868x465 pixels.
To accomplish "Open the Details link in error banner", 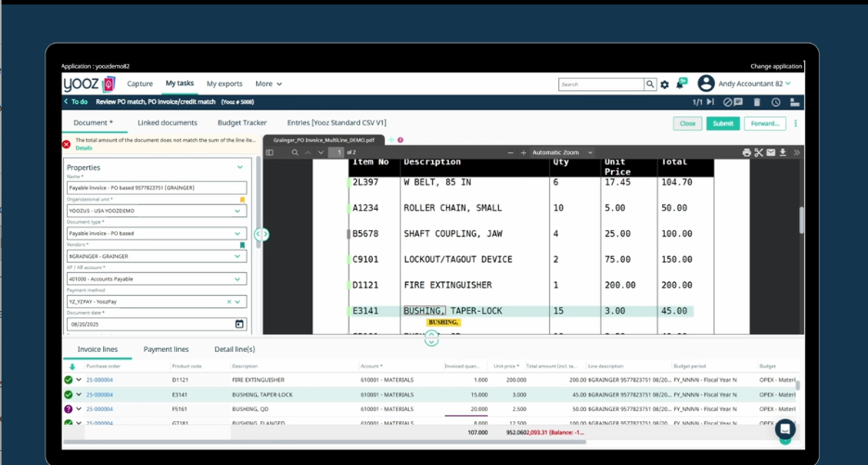I will click(83, 149).
